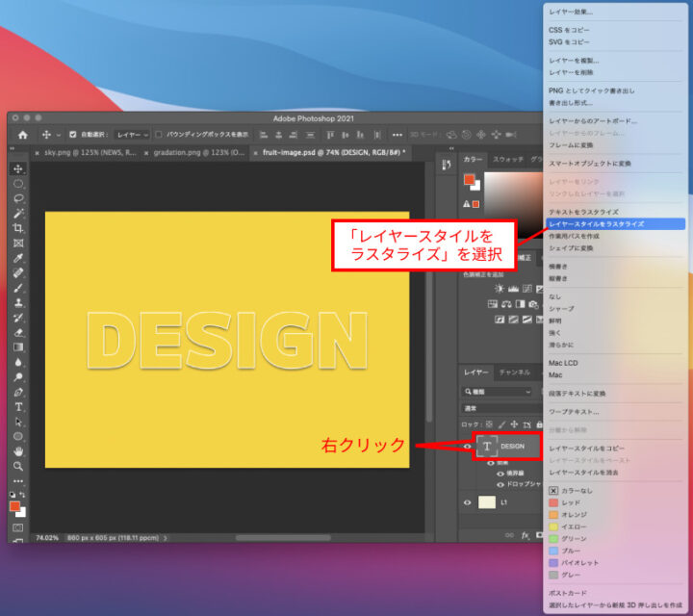Viewport: 693px width, 616px height.
Task: Toggle the auto-select checkbox
Action: coord(73,135)
